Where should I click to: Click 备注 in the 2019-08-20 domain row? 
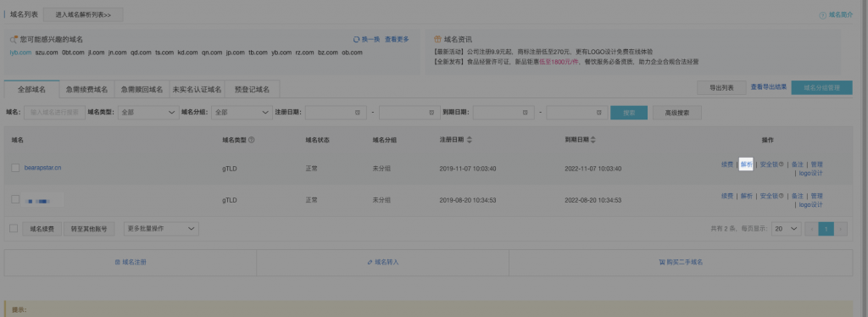[x=797, y=196]
